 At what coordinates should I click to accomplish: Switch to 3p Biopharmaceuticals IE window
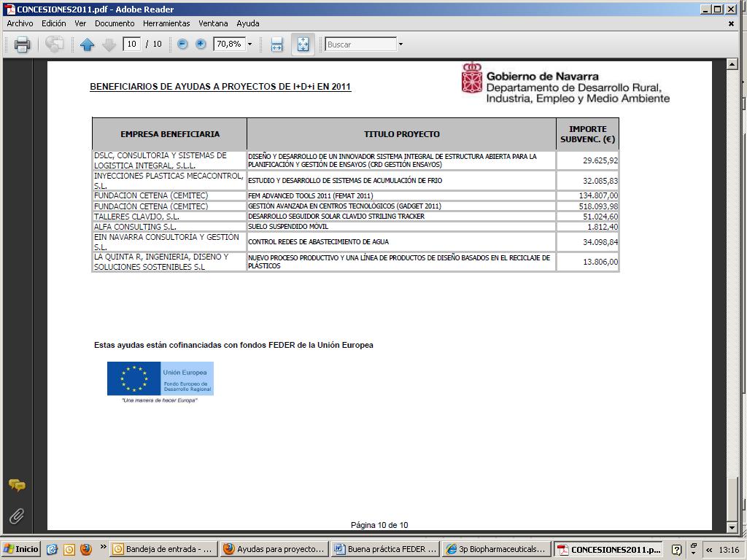pos(496,549)
